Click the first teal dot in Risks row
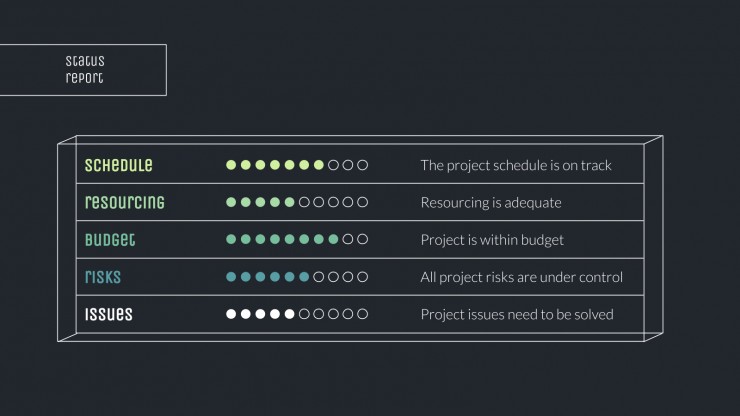This screenshot has height=416, width=740. [231, 277]
